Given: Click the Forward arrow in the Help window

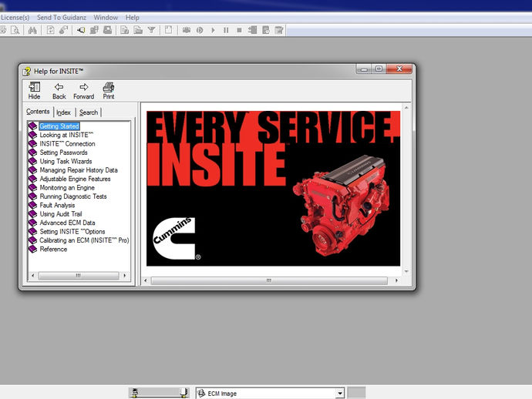Looking at the screenshot, I should [84, 91].
